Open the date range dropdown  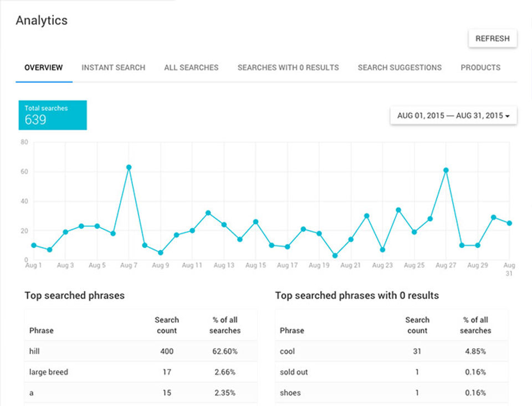click(453, 116)
